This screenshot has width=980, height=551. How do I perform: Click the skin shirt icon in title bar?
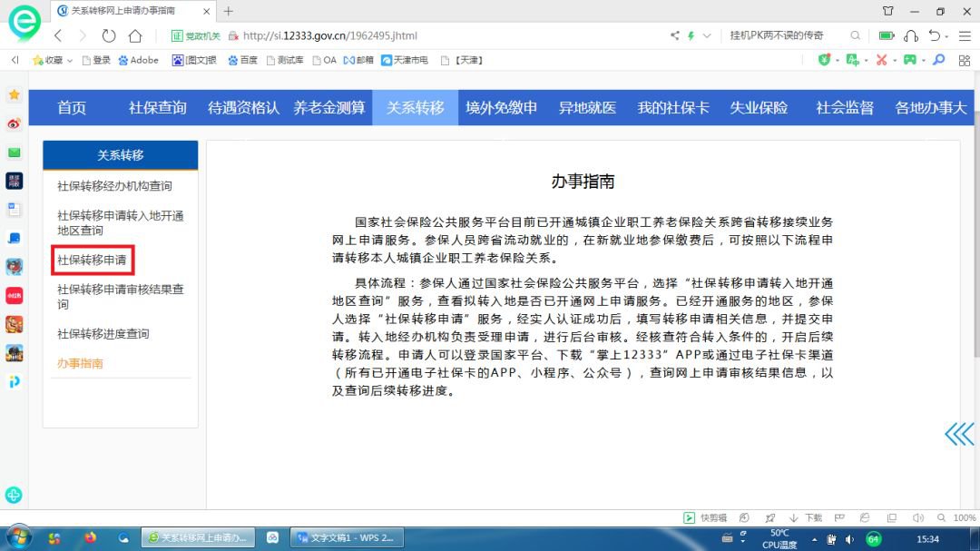887,11
